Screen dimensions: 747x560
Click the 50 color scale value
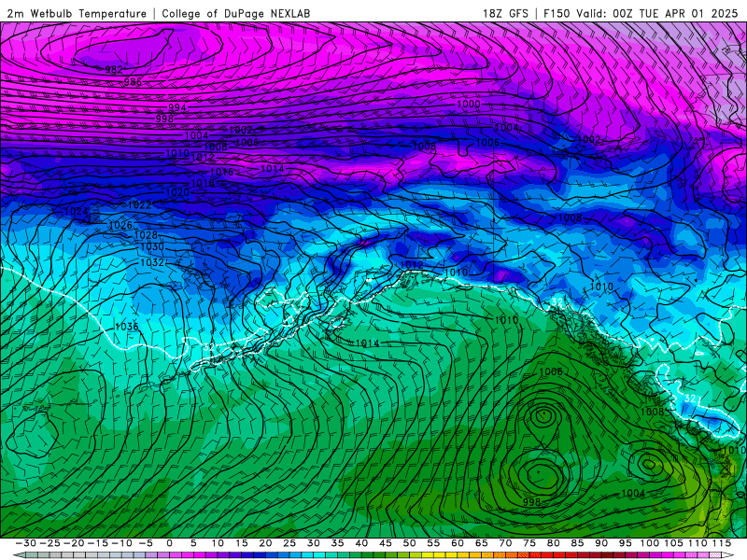[409, 543]
